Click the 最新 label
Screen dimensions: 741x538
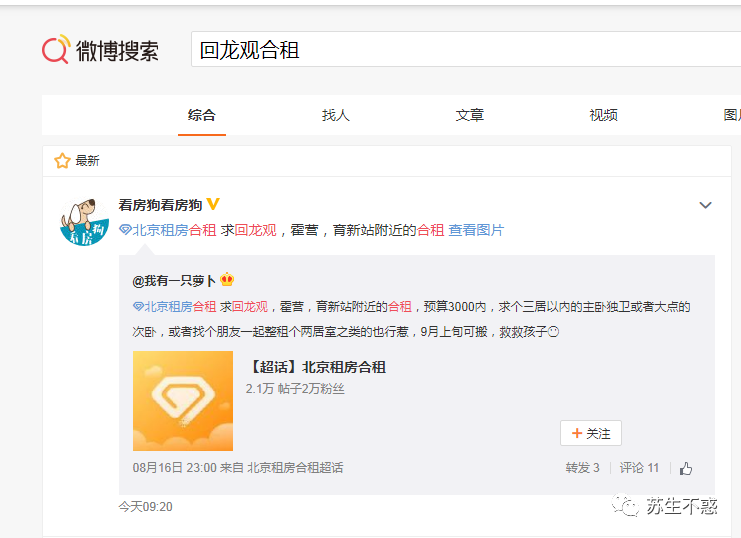click(x=87, y=161)
